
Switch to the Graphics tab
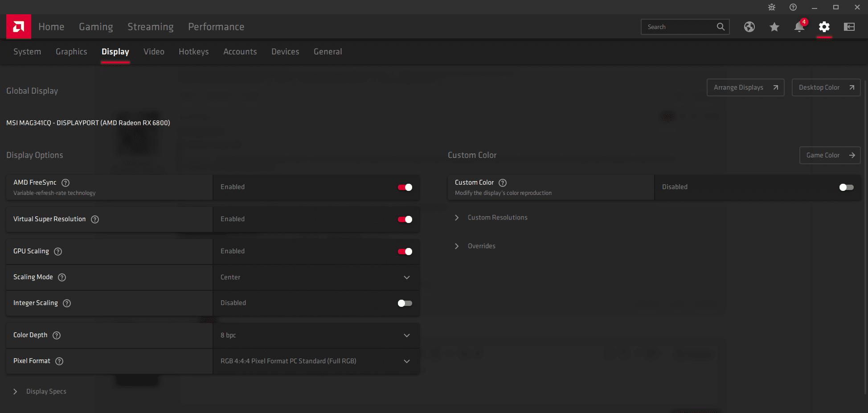point(71,52)
